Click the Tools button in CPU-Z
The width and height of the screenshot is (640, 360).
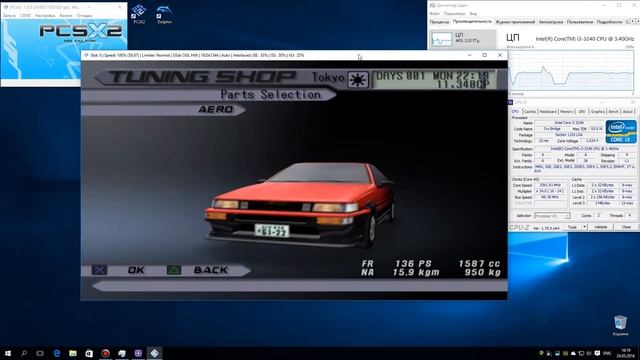pyautogui.click(x=572, y=227)
